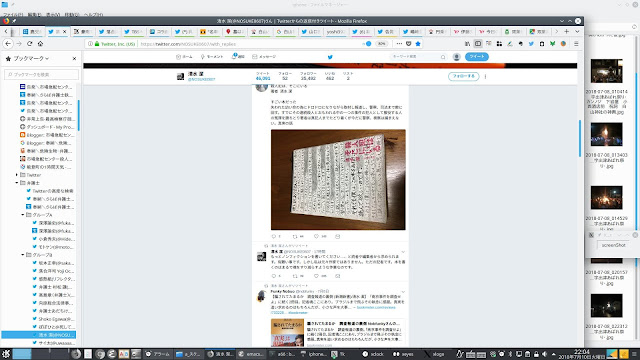Image resolution: width=640 pixels, height=360 pixels.
Task: Open the tweet options chevron on 清水 潔 tweet
Action: pyautogui.click(x=403, y=252)
